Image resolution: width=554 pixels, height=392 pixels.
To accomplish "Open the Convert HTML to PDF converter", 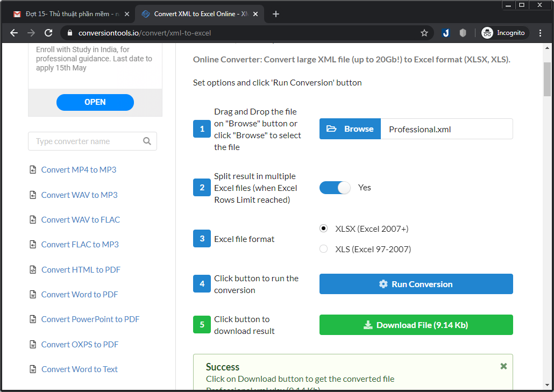I will [x=80, y=269].
